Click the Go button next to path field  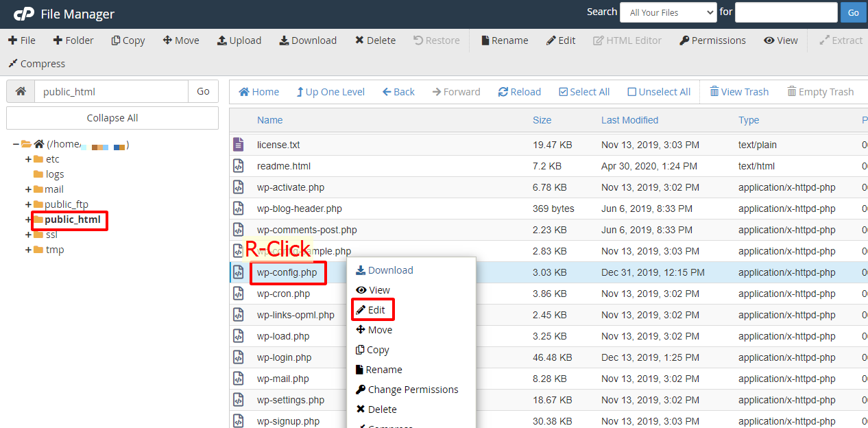coord(203,91)
